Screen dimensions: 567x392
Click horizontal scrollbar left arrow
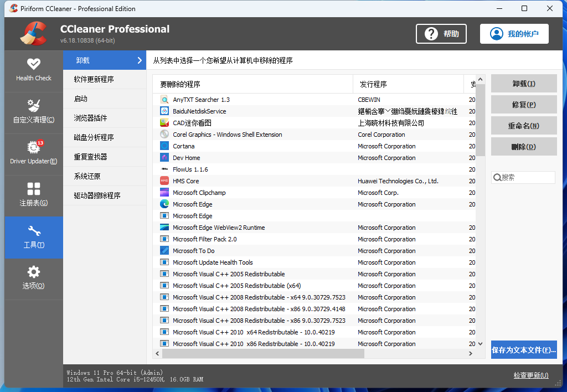point(157,353)
